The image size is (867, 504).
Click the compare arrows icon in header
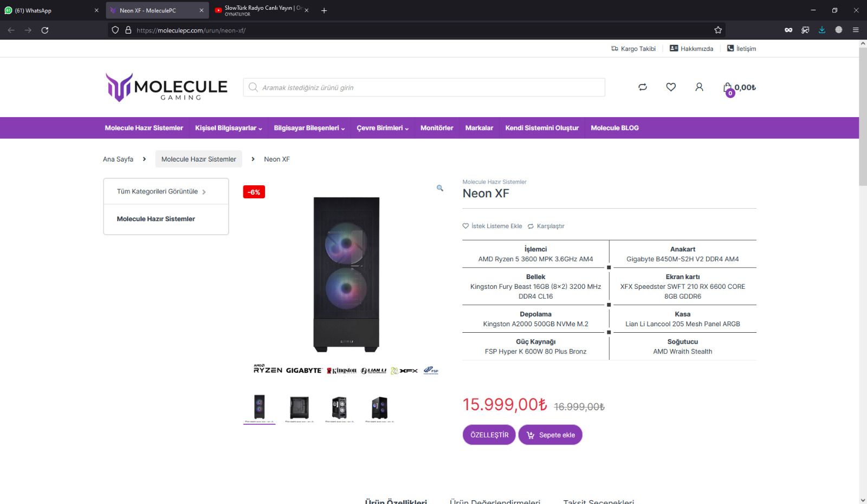coord(643,87)
